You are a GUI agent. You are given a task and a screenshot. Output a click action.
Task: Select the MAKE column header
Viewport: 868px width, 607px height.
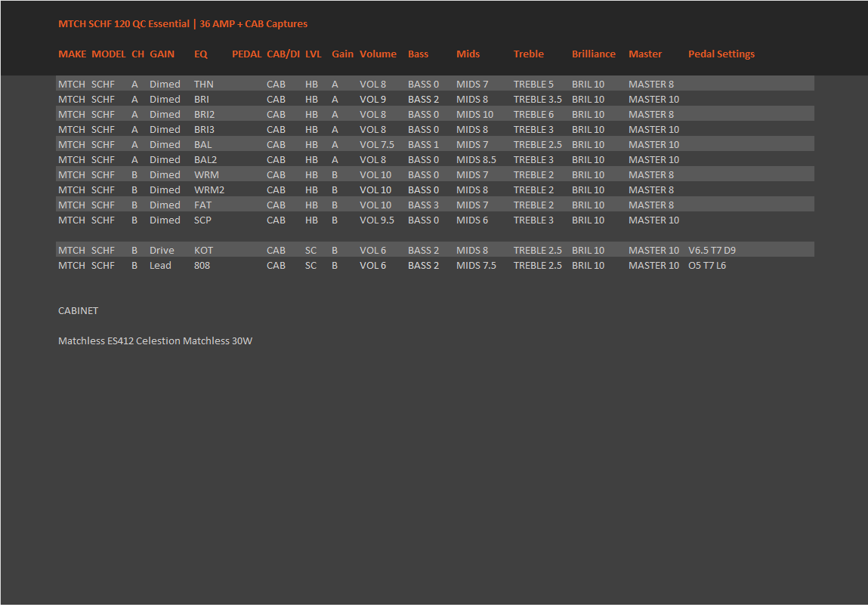point(72,54)
